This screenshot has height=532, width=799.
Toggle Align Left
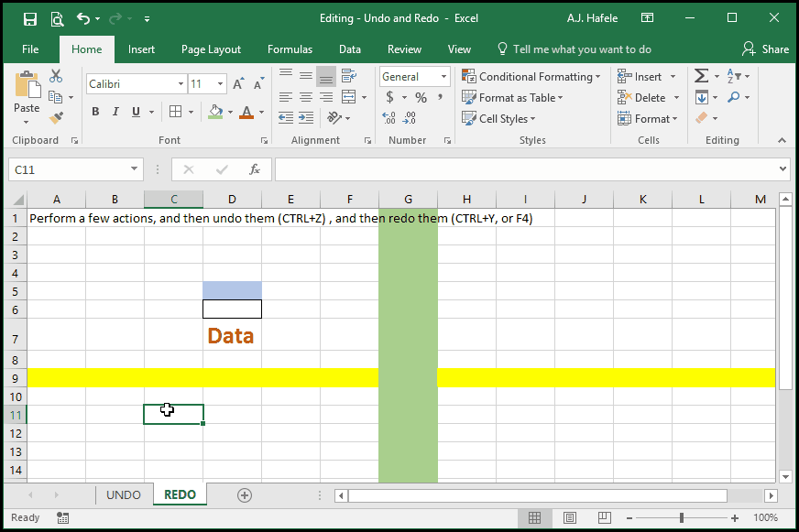[285, 97]
